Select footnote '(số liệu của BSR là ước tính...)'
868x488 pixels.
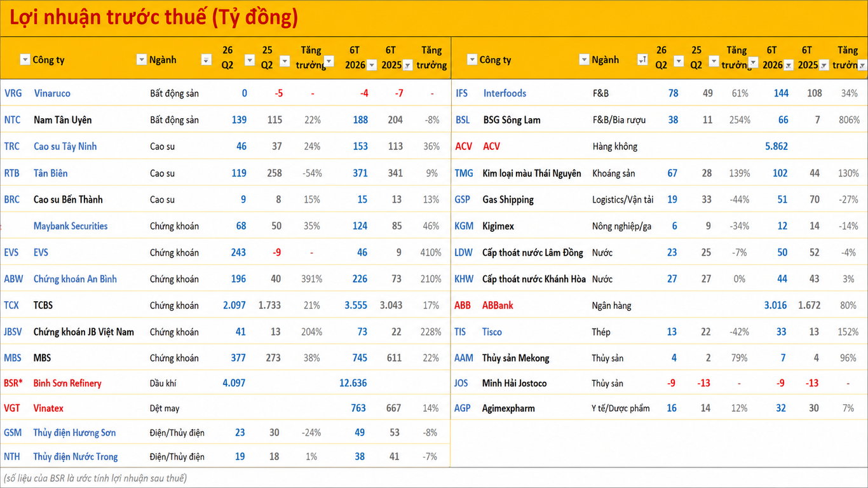tap(95, 478)
